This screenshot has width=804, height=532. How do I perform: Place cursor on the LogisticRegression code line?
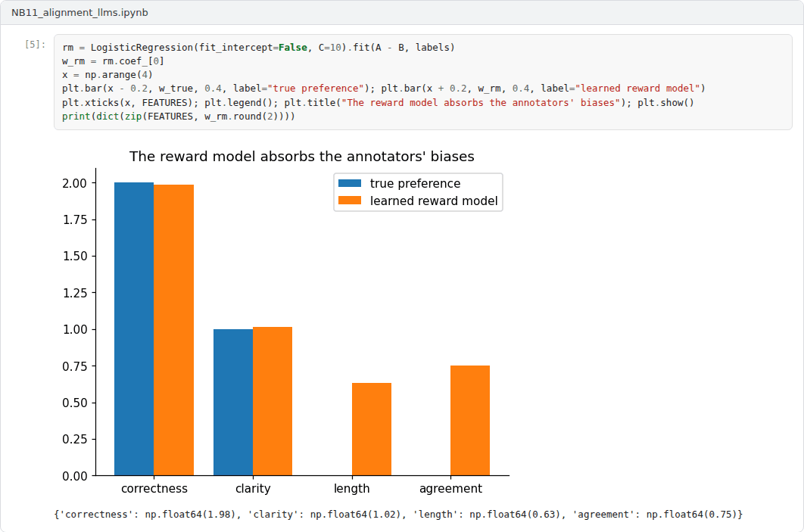pyautogui.click(x=258, y=47)
